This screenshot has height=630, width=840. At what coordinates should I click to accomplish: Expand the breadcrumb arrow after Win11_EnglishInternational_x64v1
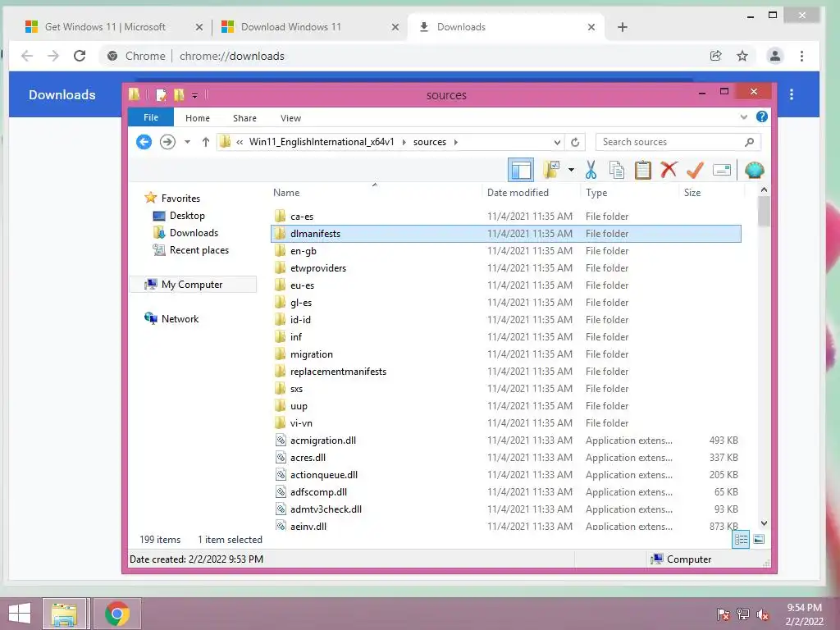[404, 142]
